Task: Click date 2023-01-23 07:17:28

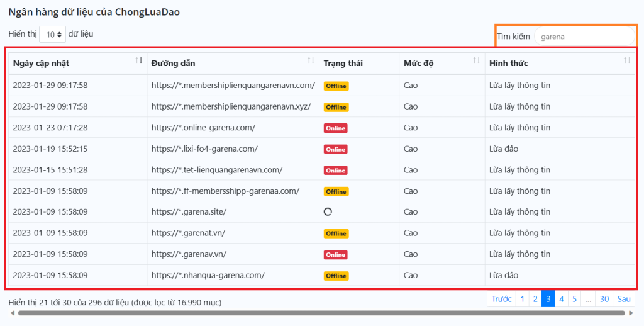Action: pyautogui.click(x=50, y=127)
